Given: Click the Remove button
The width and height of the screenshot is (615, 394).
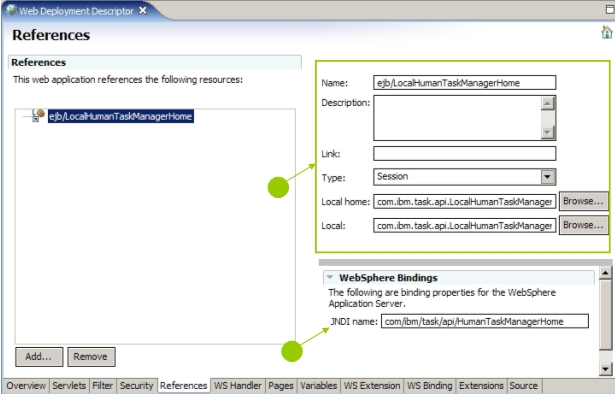Looking at the screenshot, I should click(91, 356).
